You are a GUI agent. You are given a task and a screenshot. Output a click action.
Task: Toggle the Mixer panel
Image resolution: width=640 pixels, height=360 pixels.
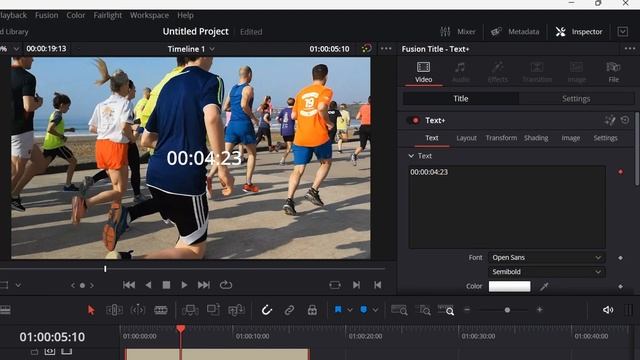pyautogui.click(x=458, y=31)
